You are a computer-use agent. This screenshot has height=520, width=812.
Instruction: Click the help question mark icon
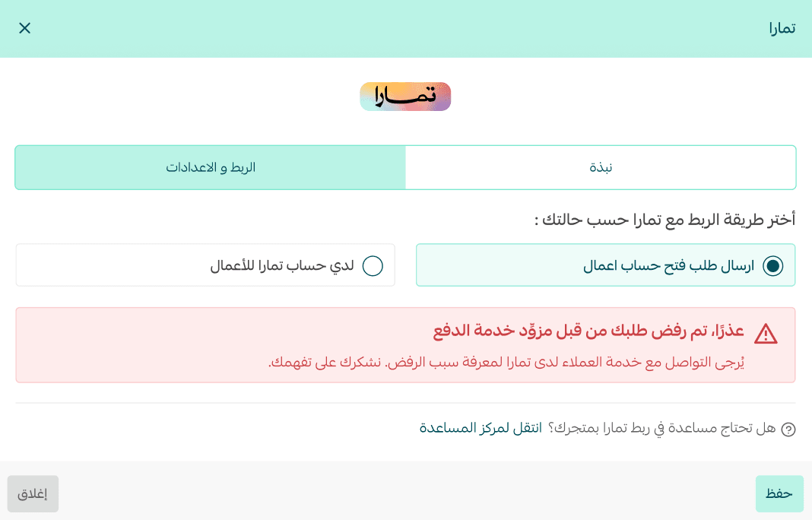(788, 429)
